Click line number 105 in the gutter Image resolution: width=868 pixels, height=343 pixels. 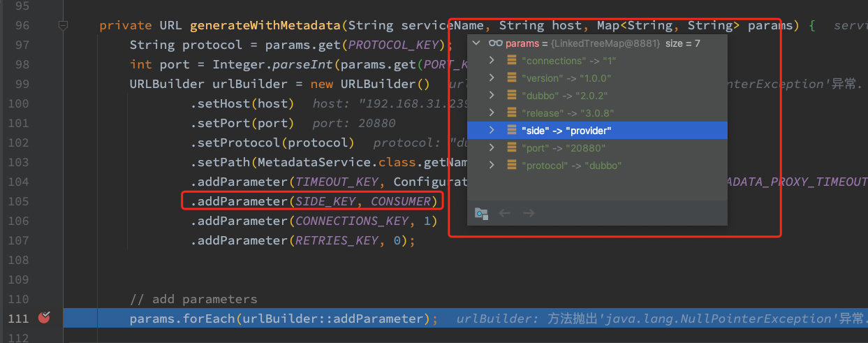18,201
